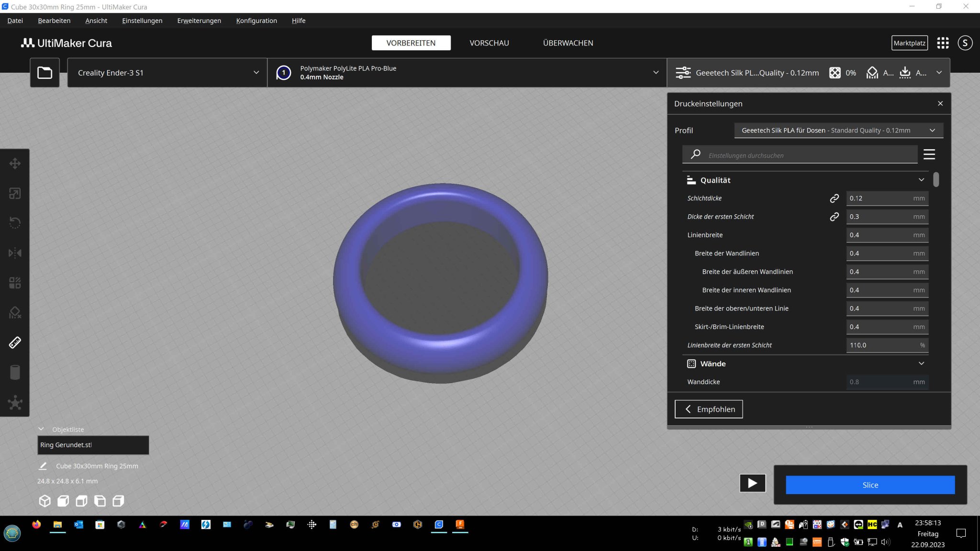Select the Rotate tool icon
The height and width of the screenshot is (551, 980).
[x=15, y=223]
